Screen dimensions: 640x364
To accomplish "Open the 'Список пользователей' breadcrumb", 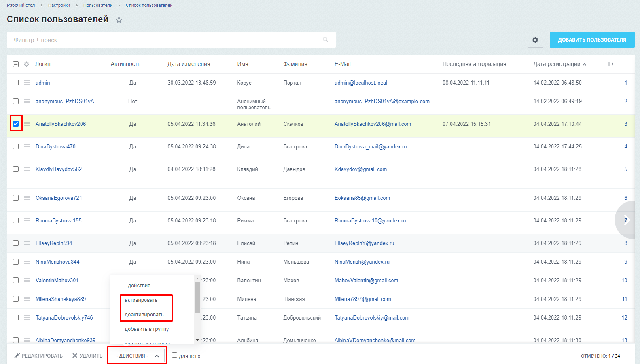I will (149, 5).
